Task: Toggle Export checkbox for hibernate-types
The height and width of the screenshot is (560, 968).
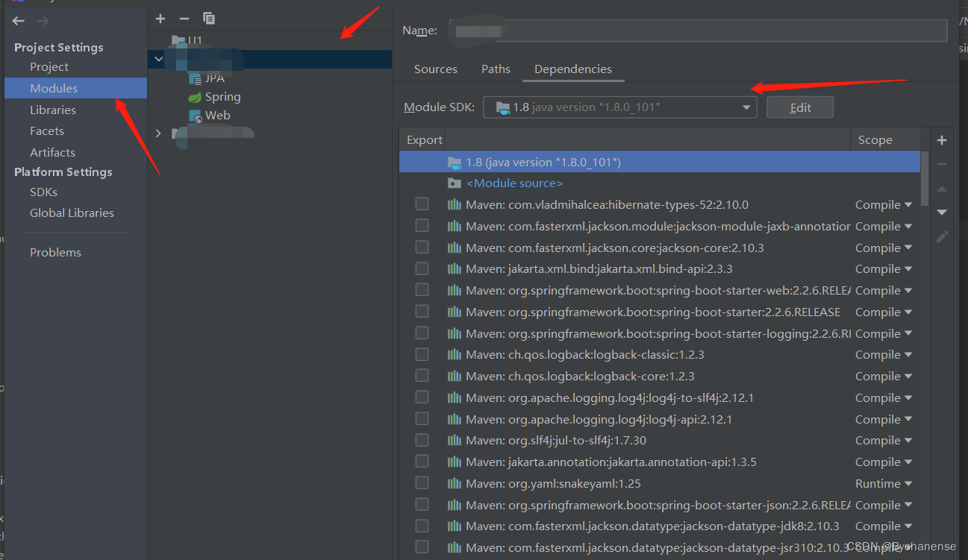Action: pos(422,204)
